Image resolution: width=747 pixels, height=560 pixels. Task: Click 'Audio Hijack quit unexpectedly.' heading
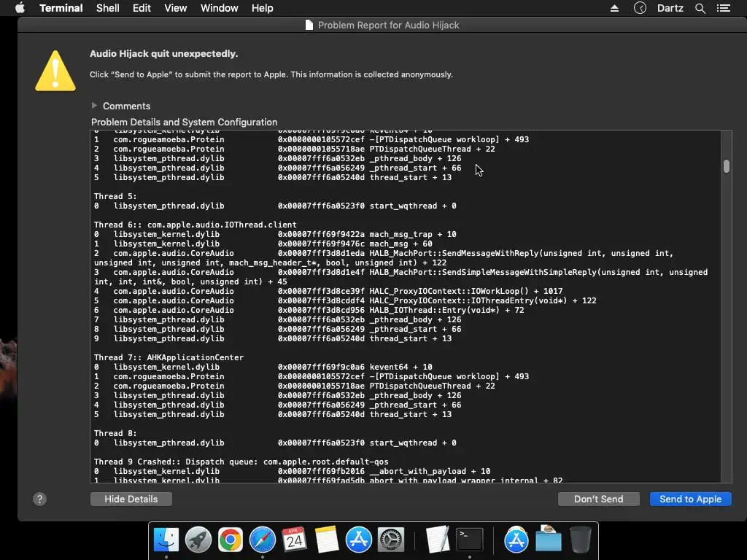coord(164,54)
